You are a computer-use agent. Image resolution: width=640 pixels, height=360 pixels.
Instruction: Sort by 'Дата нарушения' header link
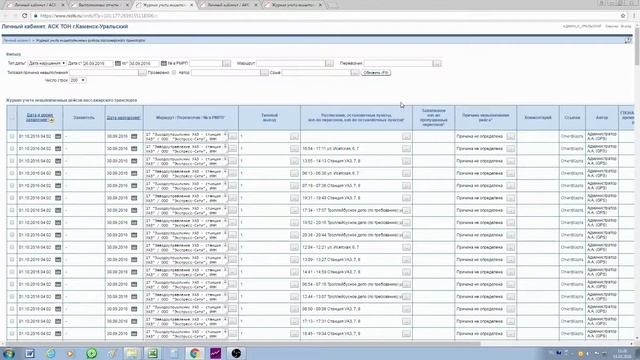tap(124, 118)
